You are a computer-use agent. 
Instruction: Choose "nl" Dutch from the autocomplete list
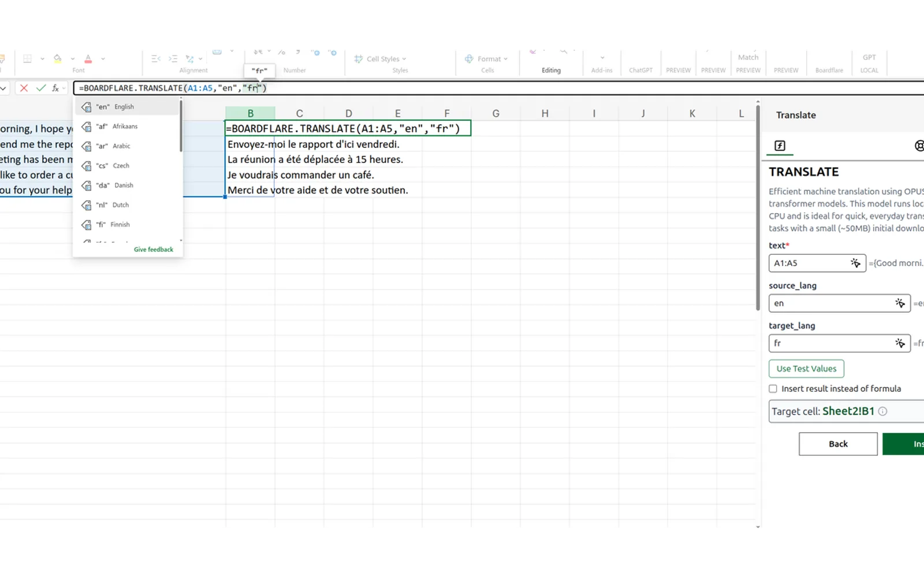tap(128, 205)
